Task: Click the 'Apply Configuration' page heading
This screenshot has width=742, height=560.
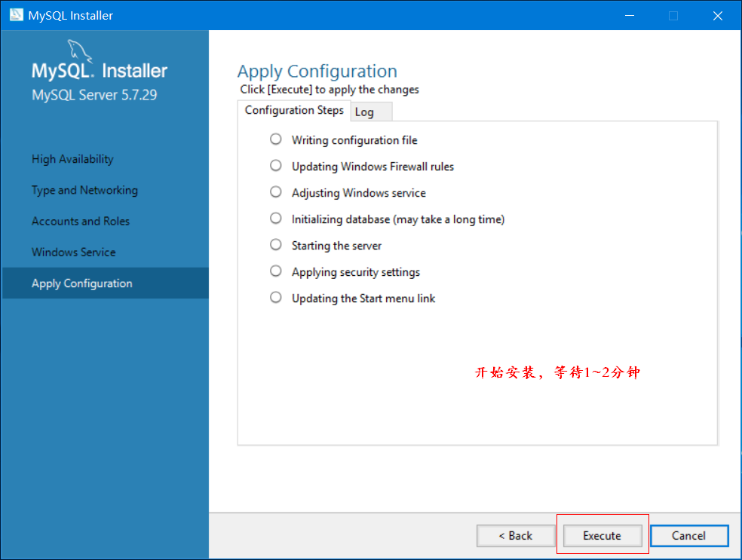Action: [x=317, y=72]
